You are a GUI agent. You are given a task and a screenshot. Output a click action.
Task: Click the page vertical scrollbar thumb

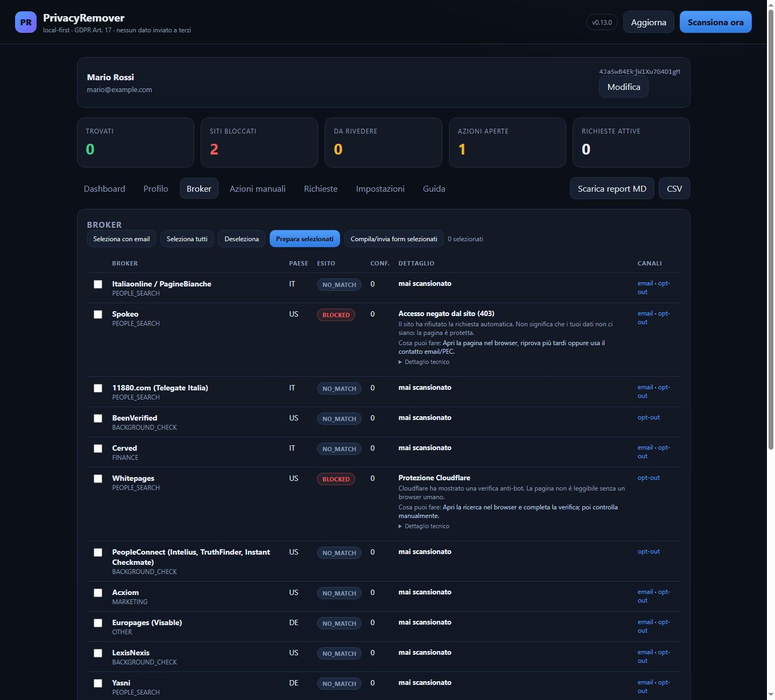tap(771, 229)
